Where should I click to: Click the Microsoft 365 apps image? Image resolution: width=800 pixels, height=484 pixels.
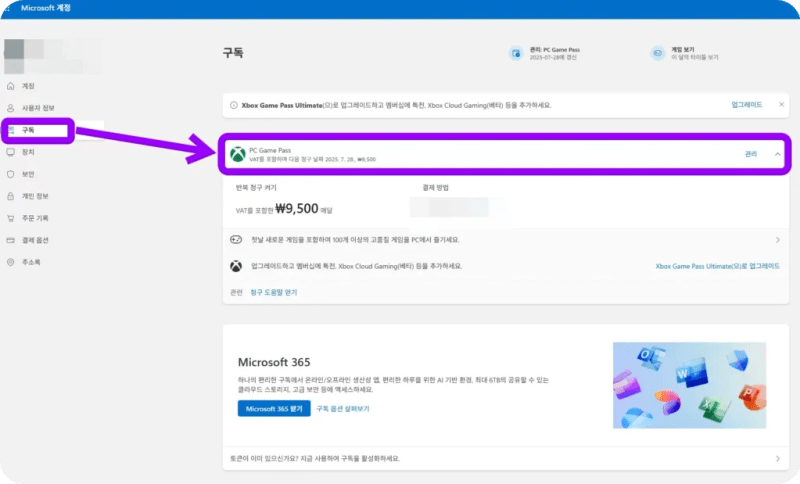pyautogui.click(x=689, y=385)
